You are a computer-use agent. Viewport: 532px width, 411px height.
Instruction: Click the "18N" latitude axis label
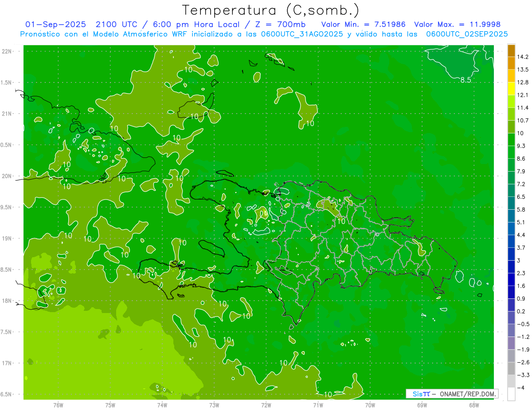tap(8, 301)
